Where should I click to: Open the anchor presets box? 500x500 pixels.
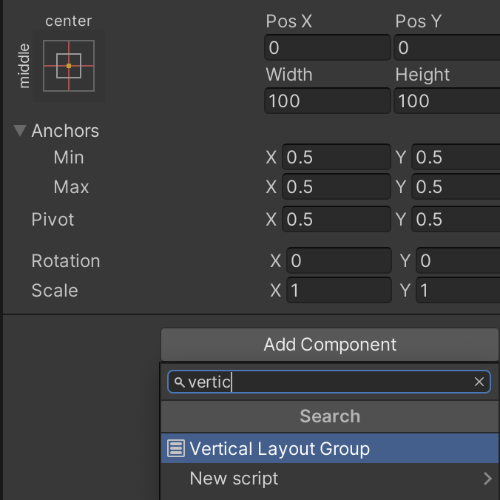click(69, 66)
